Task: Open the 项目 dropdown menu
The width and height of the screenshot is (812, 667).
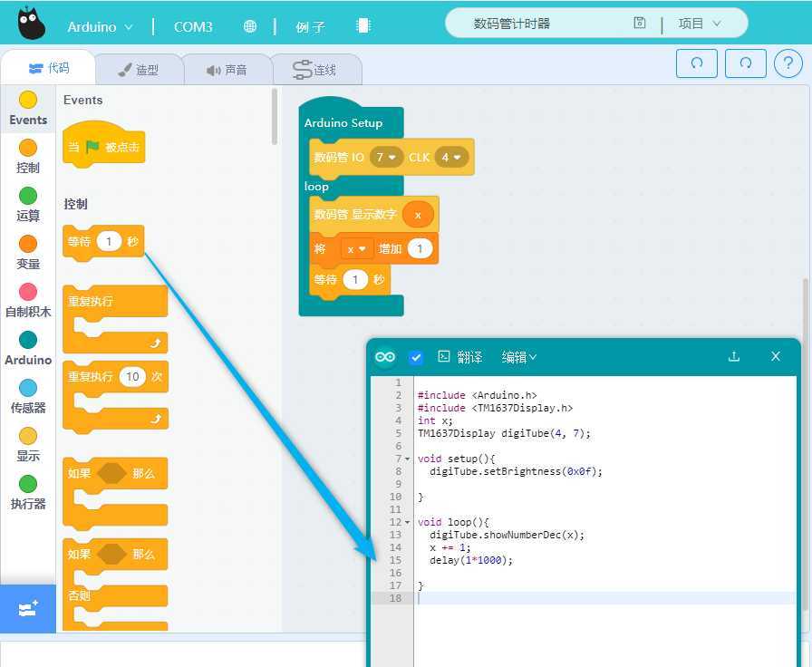Action: 699,24
